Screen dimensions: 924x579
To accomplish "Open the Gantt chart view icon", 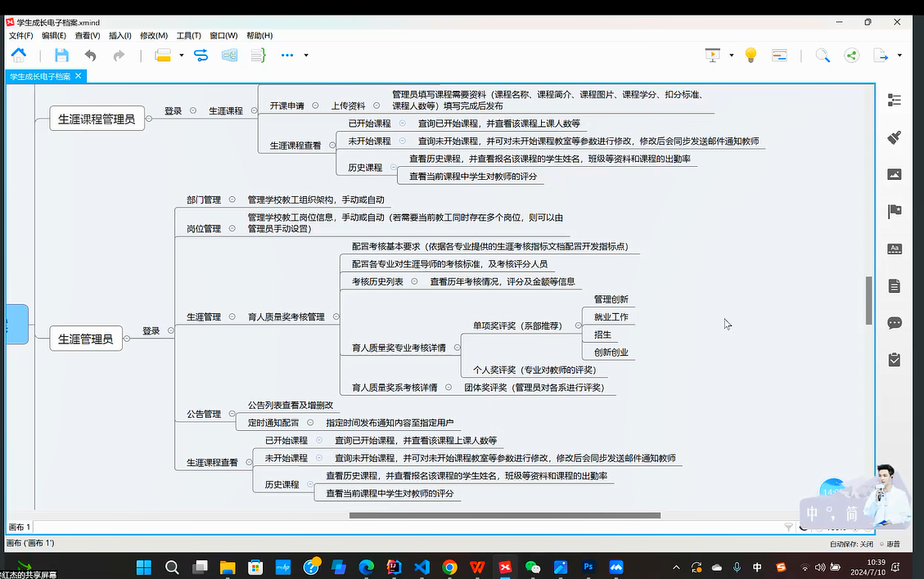I will click(780, 56).
